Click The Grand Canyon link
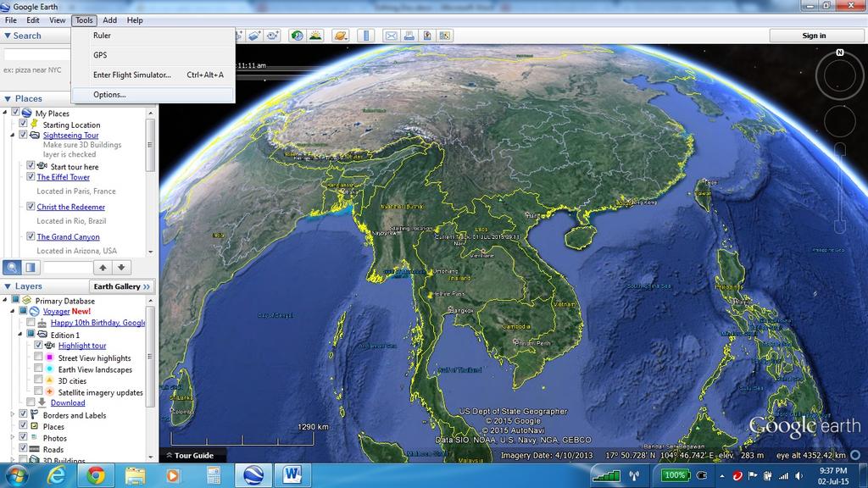 coord(68,237)
